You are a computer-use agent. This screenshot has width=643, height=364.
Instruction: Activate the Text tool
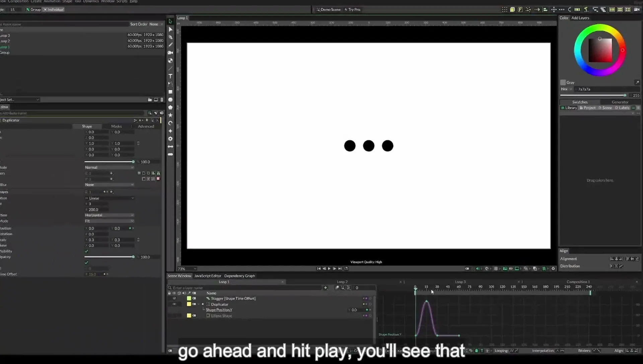tap(170, 76)
